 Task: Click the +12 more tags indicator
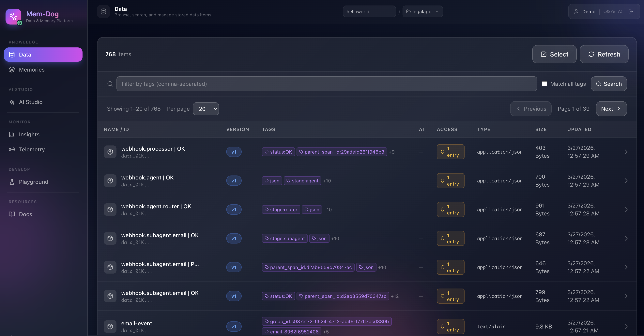(x=394, y=296)
